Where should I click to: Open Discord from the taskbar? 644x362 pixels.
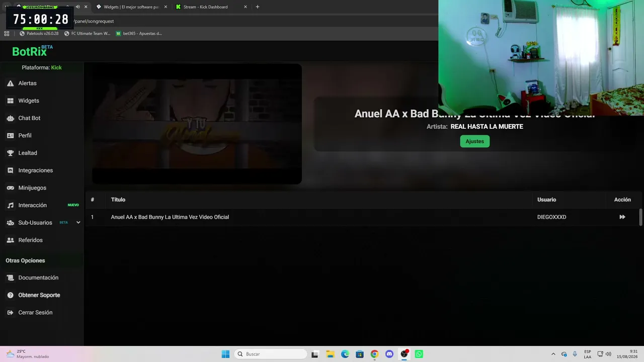[x=389, y=354]
